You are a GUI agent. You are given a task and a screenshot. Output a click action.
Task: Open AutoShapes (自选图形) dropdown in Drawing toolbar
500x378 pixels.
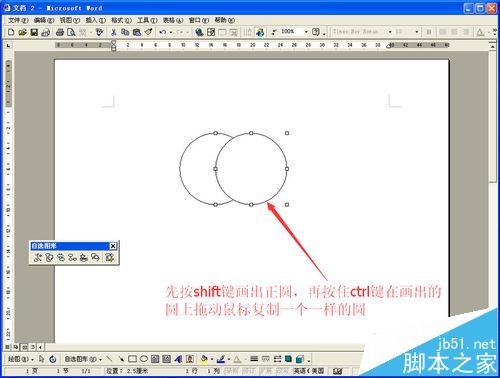pos(83,359)
